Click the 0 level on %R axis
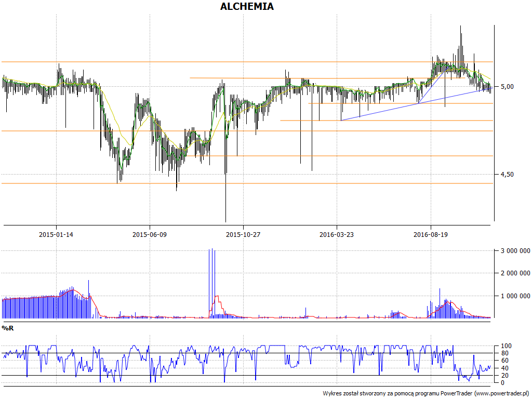This screenshot has height=399, width=532. [503, 383]
